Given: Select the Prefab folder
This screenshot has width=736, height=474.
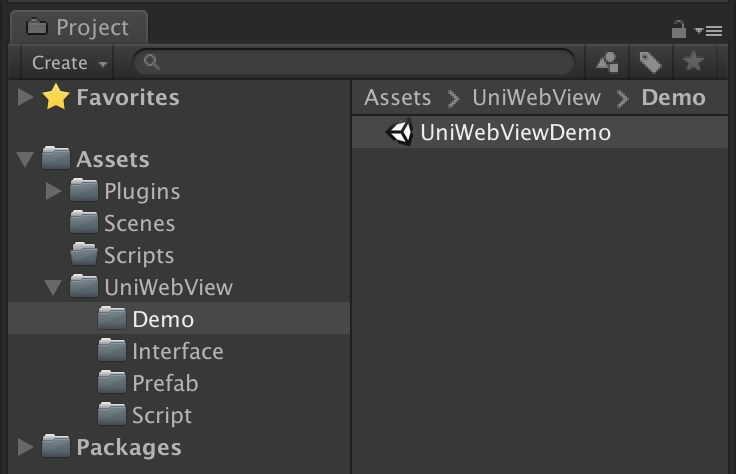Looking at the screenshot, I should pos(164,383).
